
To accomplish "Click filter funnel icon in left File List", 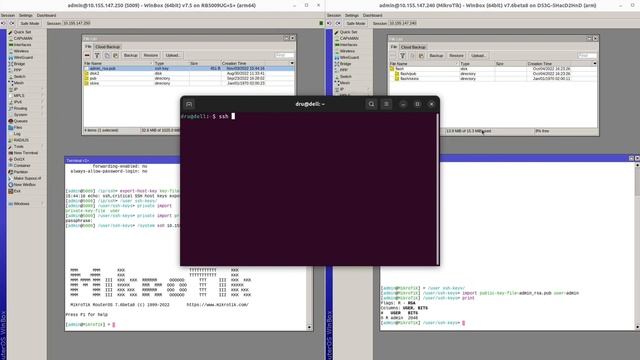I will click(97, 55).
